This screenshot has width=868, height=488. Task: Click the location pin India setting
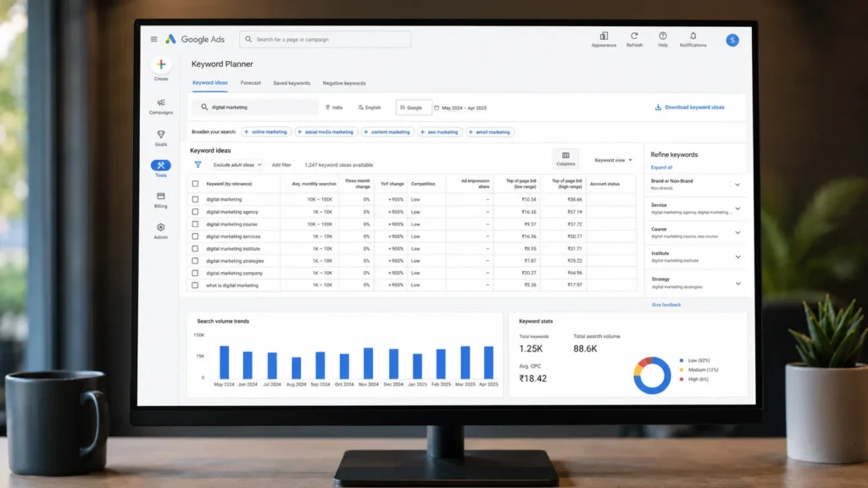point(334,108)
